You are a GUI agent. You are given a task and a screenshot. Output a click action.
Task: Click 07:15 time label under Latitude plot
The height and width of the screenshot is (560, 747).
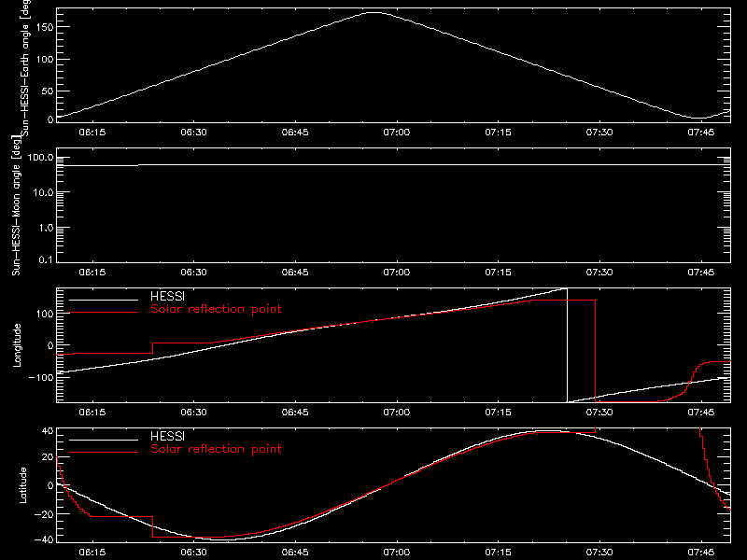(498, 553)
